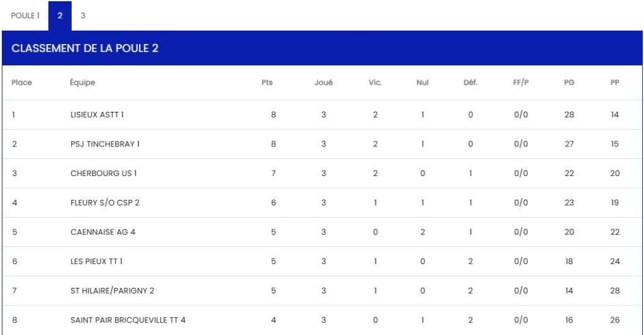Click the ST HILAIRE/PARIGNY 2 team name
The height and width of the screenshot is (335, 644).
pyautogui.click(x=112, y=291)
